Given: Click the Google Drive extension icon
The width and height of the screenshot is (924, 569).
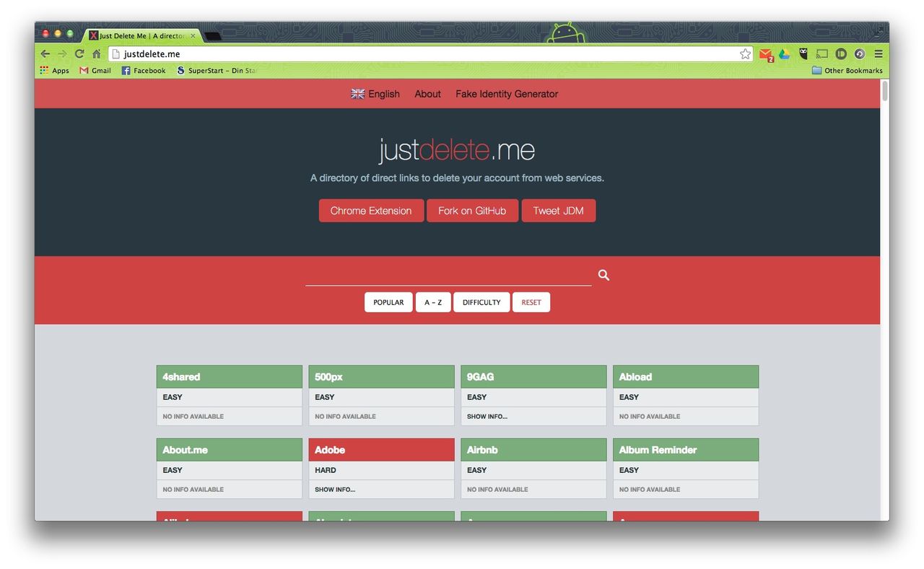Looking at the screenshot, I should [x=784, y=54].
